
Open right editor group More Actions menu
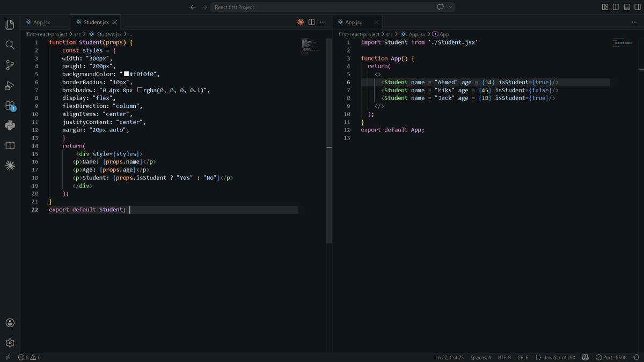tap(634, 22)
